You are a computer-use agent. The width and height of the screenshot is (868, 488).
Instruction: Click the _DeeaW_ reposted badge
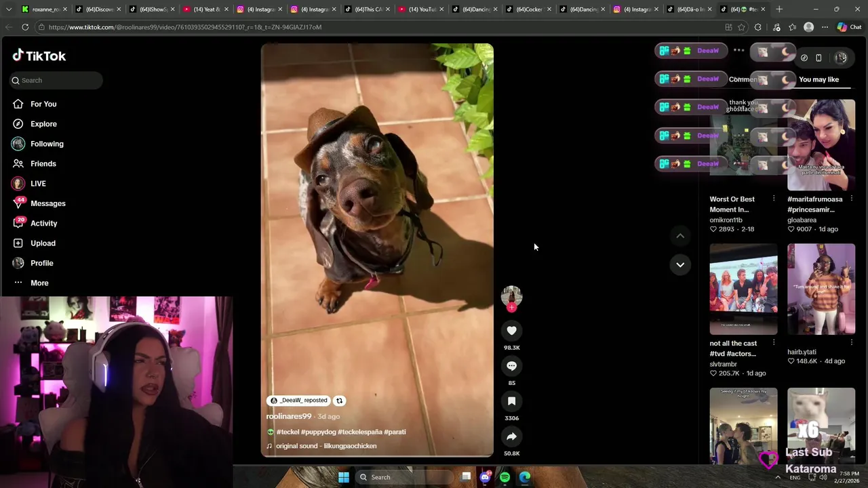(299, 401)
